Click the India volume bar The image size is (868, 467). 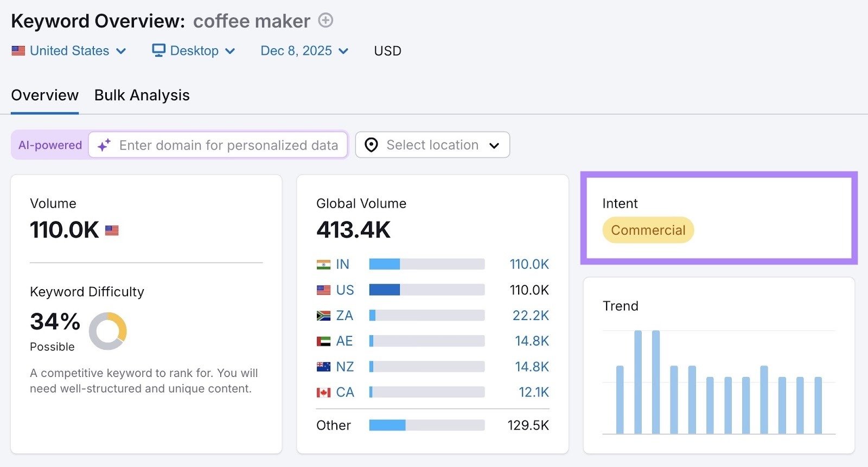pos(427,264)
